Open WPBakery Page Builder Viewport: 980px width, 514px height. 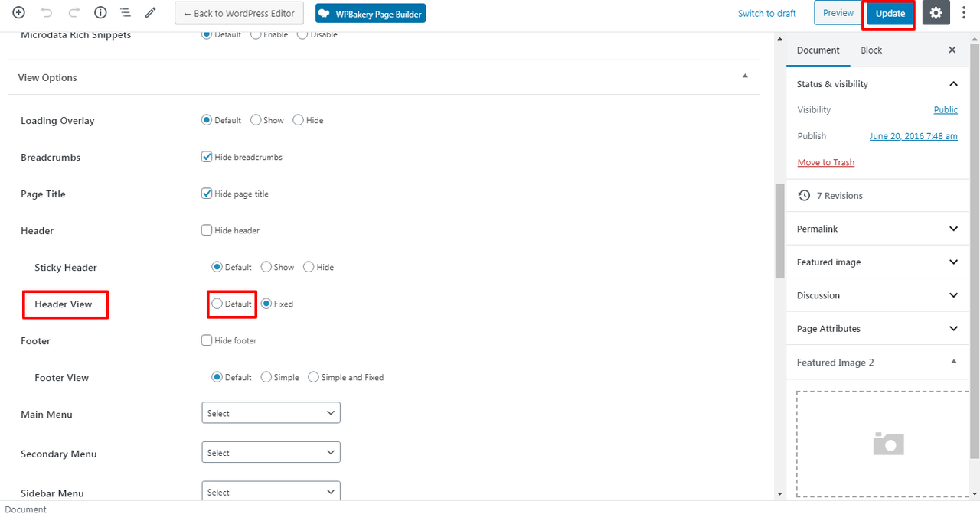(x=370, y=13)
